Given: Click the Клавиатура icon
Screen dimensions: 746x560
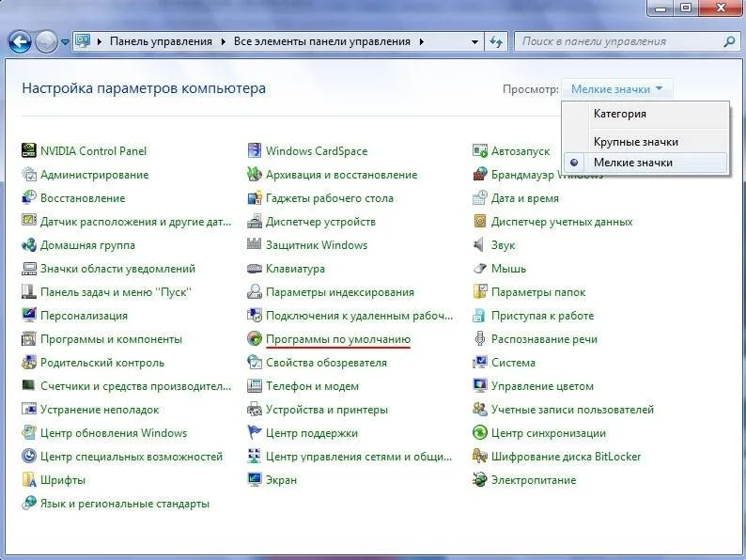Looking at the screenshot, I should (255, 269).
